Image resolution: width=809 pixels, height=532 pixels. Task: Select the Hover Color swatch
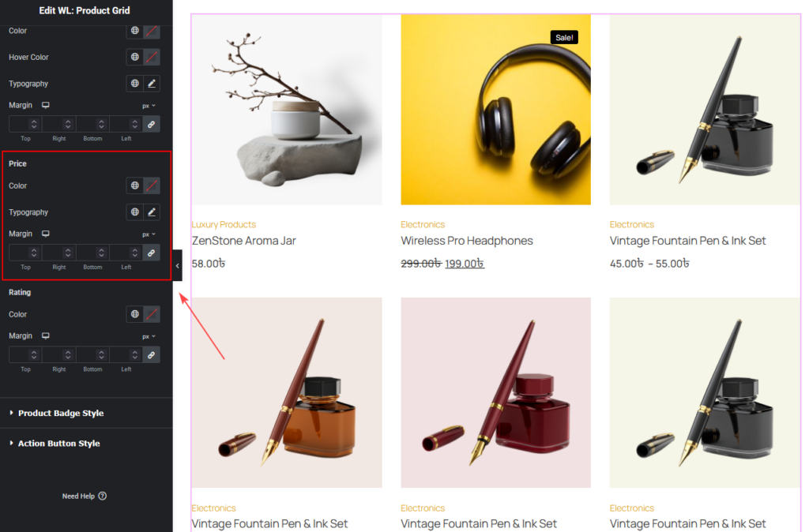click(152, 57)
